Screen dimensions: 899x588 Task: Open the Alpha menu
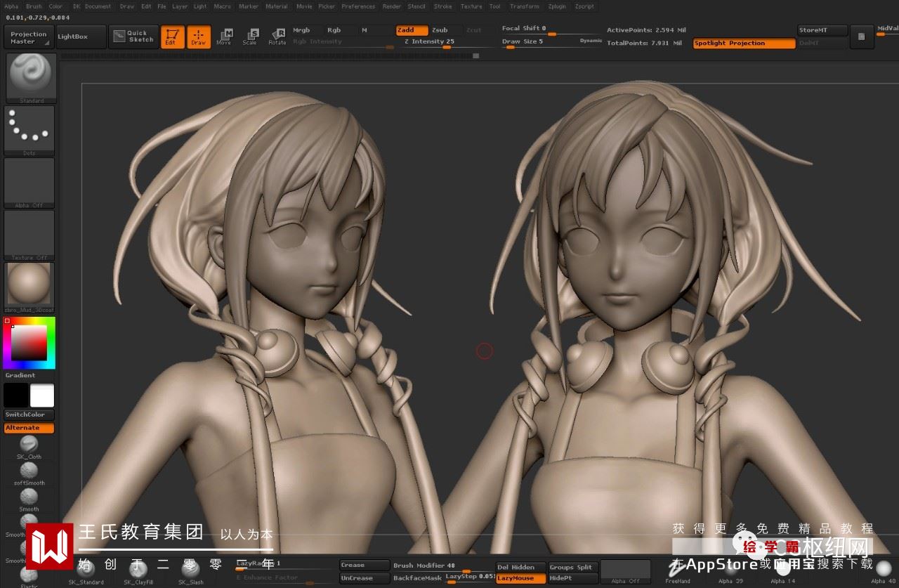pos(11,6)
